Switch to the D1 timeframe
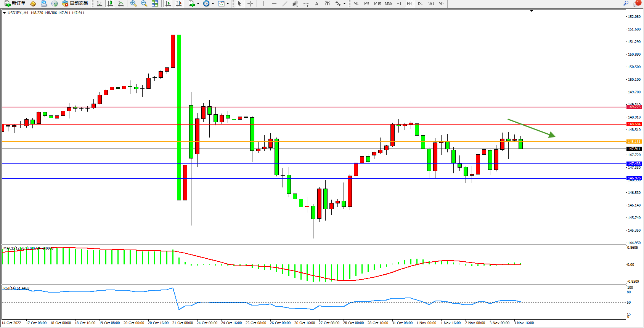Viewport: 644px width, 328px height. tap(420, 3)
